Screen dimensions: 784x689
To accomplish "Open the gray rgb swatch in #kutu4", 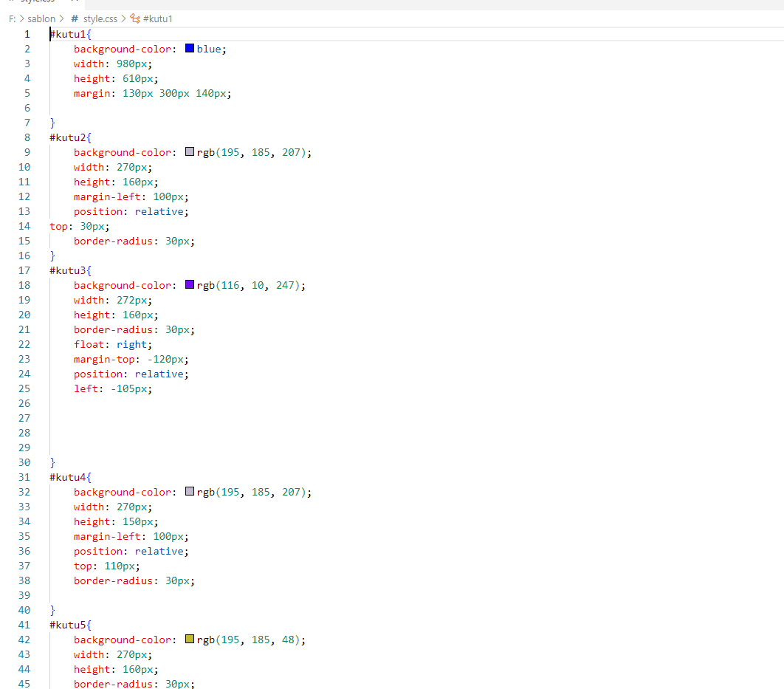I will [x=190, y=492].
